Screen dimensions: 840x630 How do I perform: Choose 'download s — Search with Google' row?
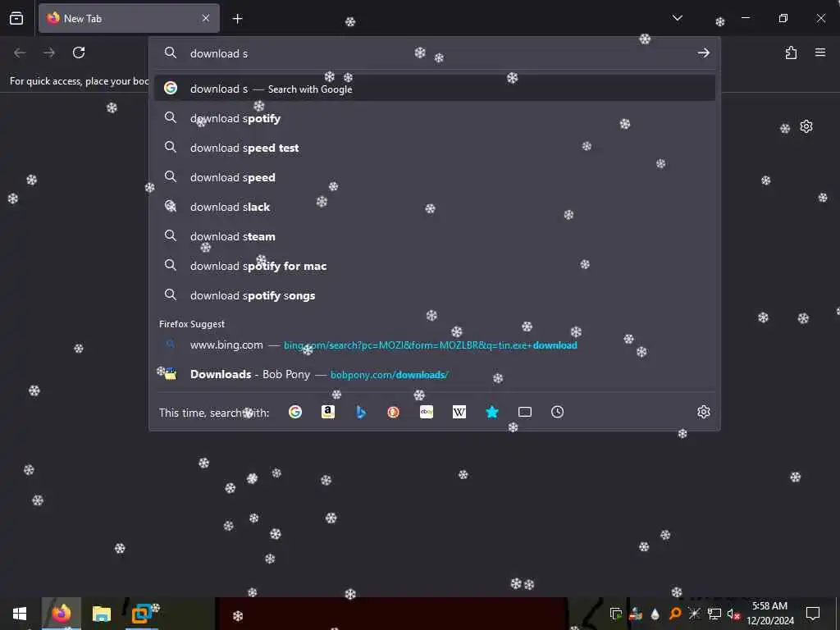[x=435, y=89]
